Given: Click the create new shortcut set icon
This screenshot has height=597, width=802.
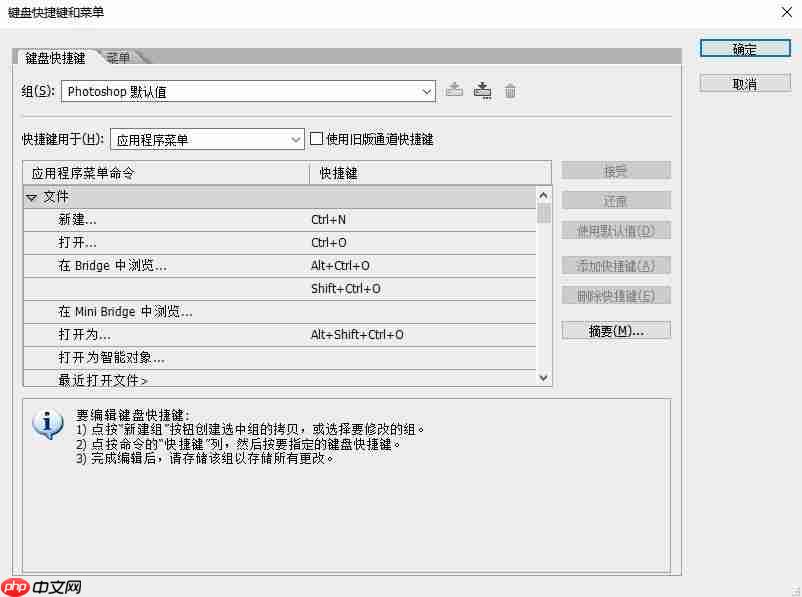Looking at the screenshot, I should tap(454, 90).
